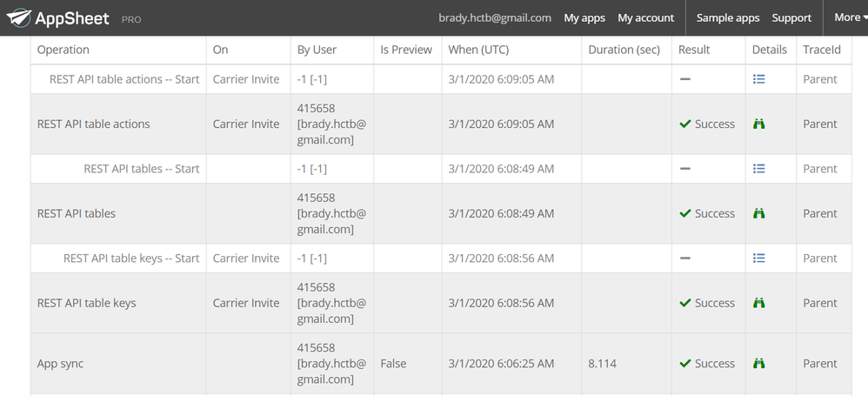Viewport: 868px width, 396px height.
Task: Open binoculars details for App sync row
Action: (758, 364)
